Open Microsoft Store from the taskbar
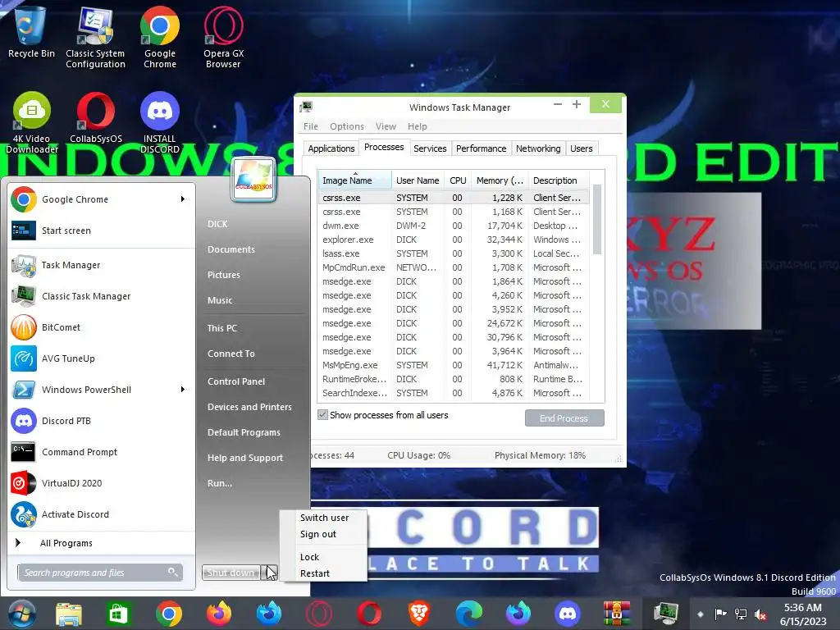Image resolution: width=840 pixels, height=630 pixels. point(118,614)
